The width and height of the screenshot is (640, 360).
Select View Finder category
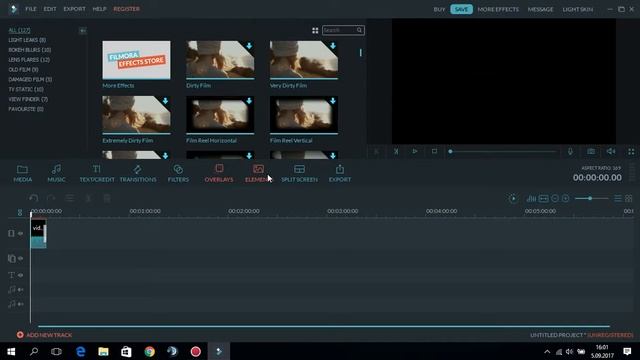(28, 99)
